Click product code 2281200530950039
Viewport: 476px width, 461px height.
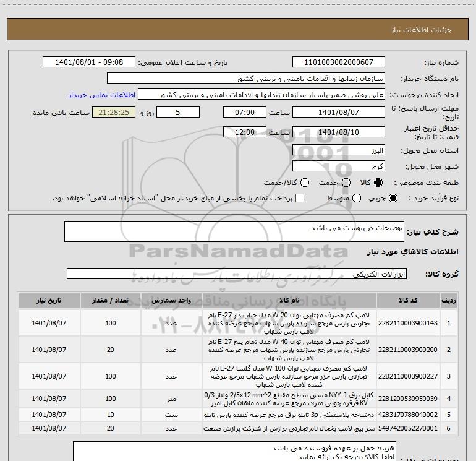coord(408,399)
